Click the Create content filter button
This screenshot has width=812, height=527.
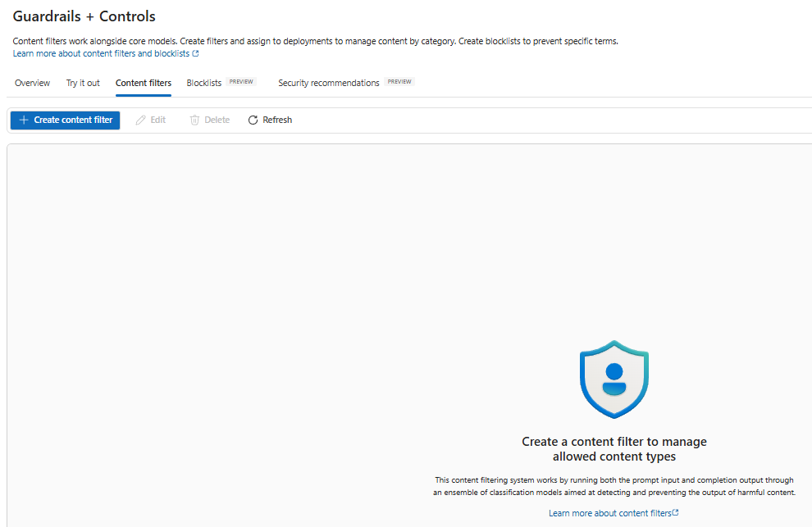pos(66,120)
